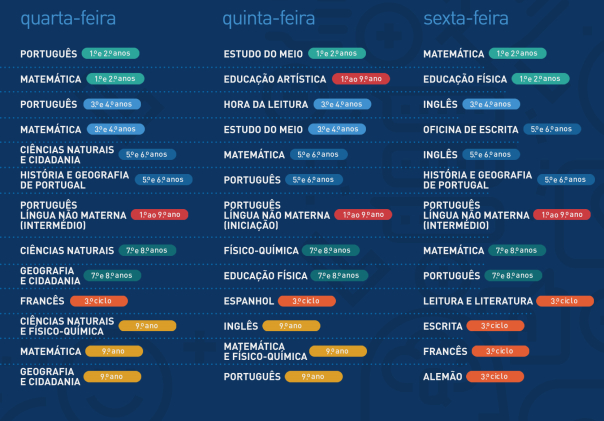
Task: Click Francês under quarta-feira
Action: pos(42,301)
